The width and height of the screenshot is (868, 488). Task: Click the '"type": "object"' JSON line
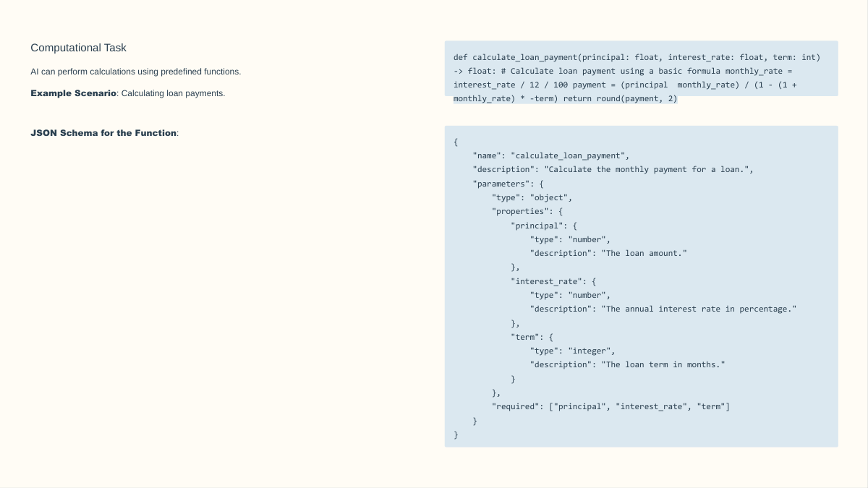[x=532, y=197]
